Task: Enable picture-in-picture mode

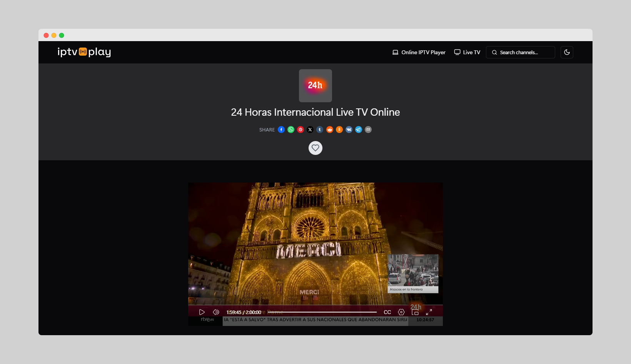Action: tap(415, 312)
